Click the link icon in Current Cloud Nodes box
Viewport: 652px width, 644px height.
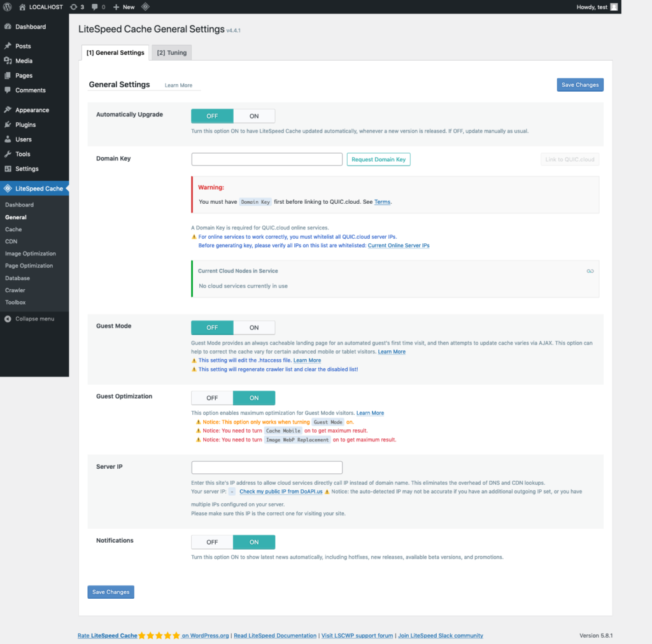(x=590, y=271)
